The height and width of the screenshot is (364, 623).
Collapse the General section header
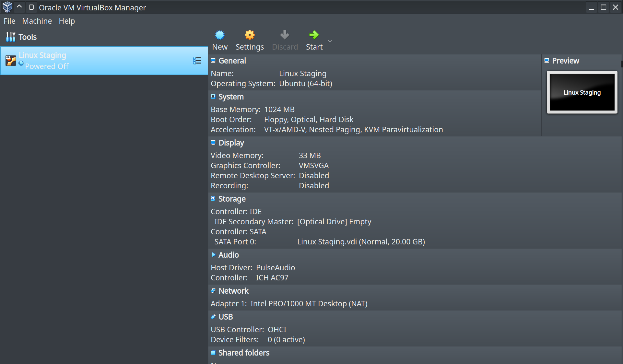coord(232,61)
